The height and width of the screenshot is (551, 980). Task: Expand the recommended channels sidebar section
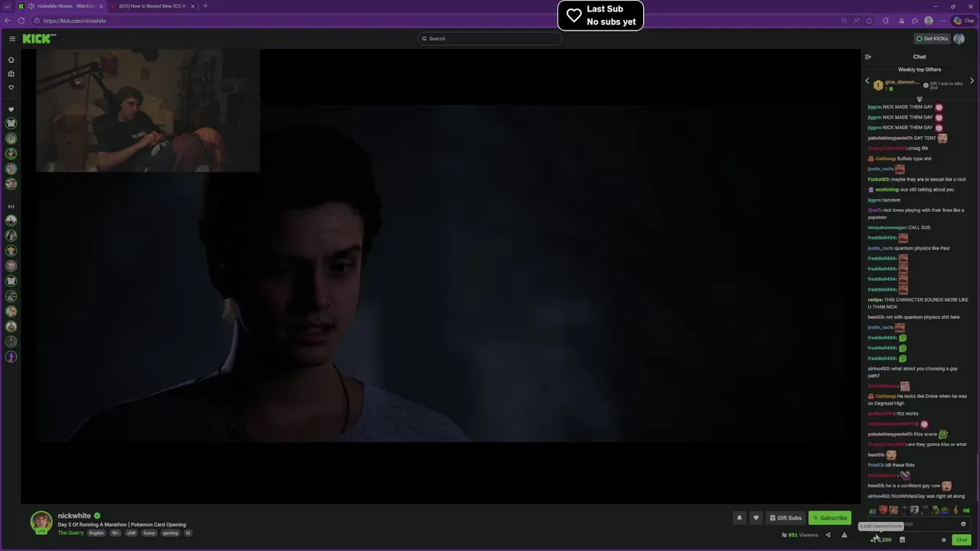click(11, 206)
